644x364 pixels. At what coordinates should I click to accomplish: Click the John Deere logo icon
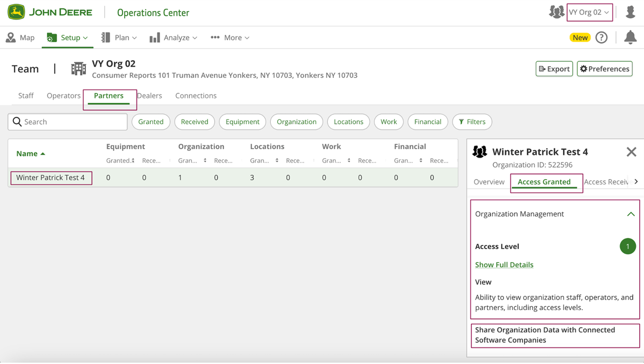tap(16, 12)
